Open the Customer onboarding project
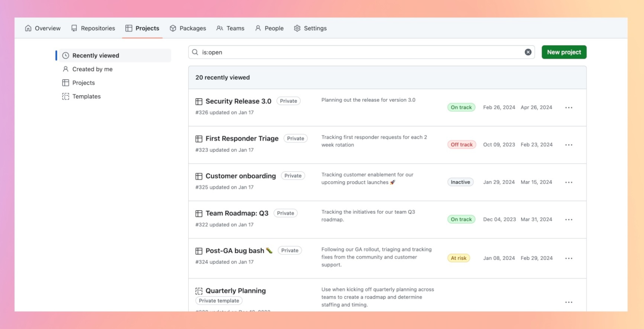Image resolution: width=644 pixels, height=329 pixels. click(x=241, y=176)
